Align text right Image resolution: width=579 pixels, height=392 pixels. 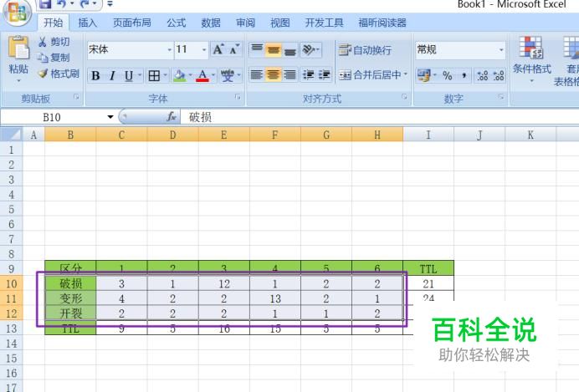click(289, 75)
